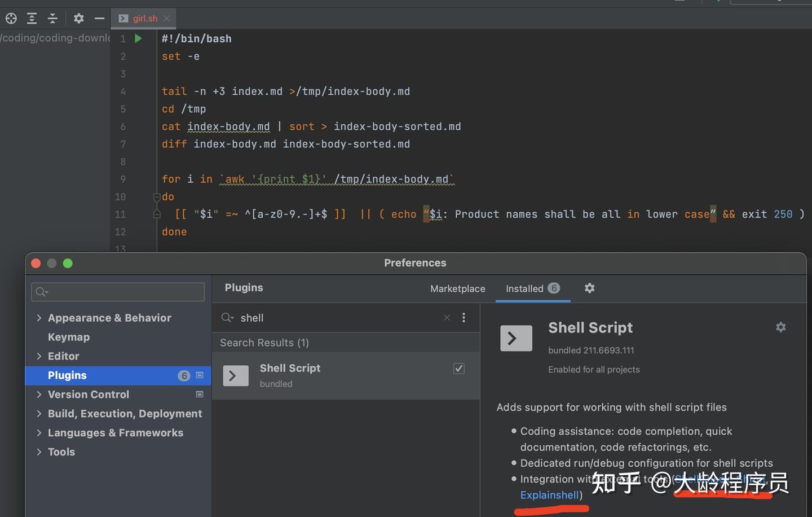Open the plugins gear menu beside Installed
Image resolution: width=812 pixels, height=517 pixels.
tap(590, 288)
